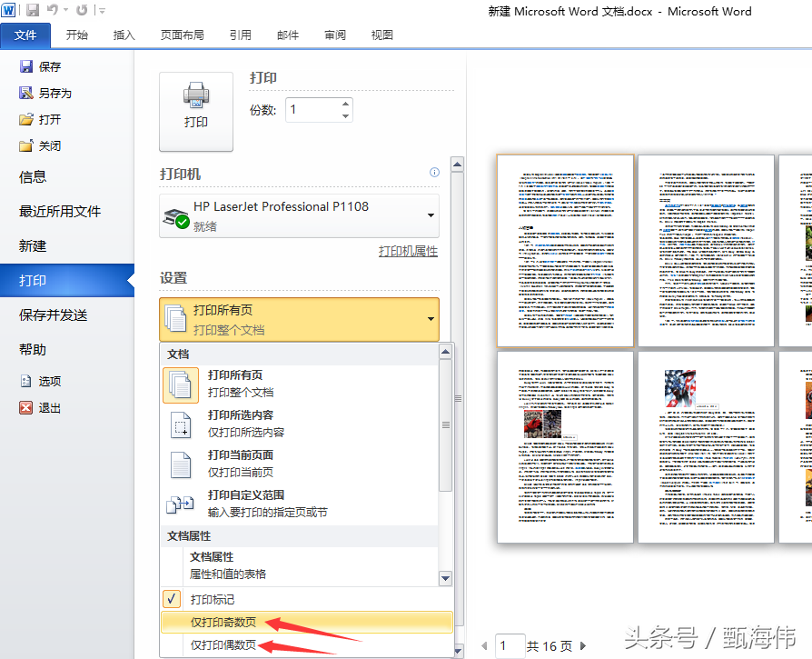Open the Undo history dropdown arrow
Image resolution: width=812 pixels, height=659 pixels.
(x=65, y=10)
